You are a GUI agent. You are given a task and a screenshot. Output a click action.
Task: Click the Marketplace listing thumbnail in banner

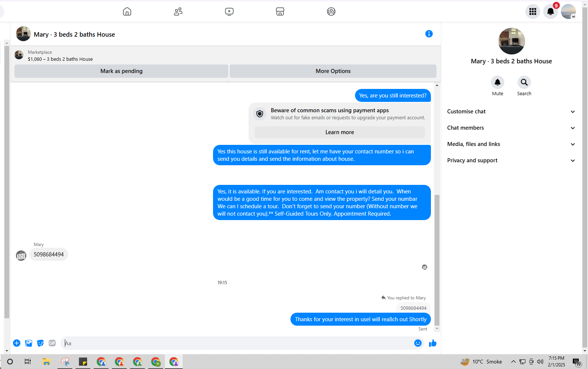tap(19, 55)
